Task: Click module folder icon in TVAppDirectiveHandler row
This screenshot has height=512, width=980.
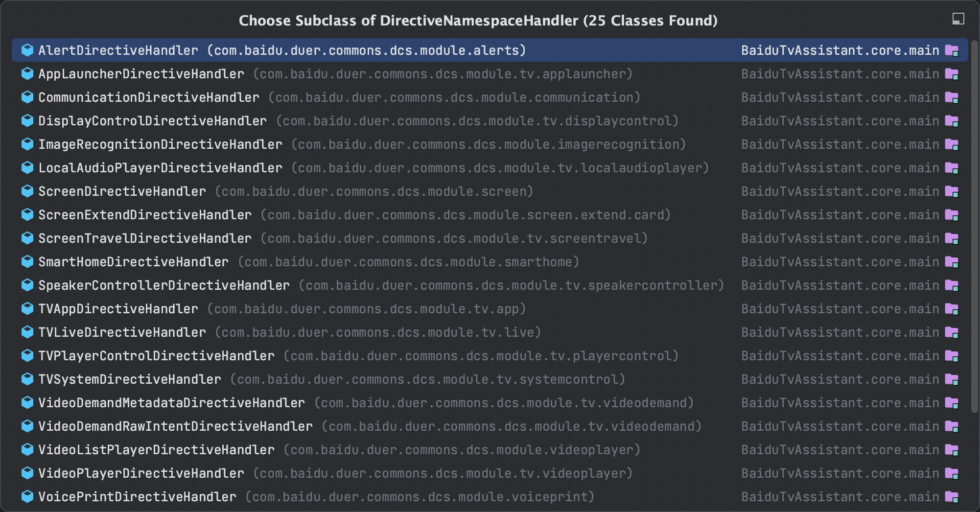Action: 952,309
